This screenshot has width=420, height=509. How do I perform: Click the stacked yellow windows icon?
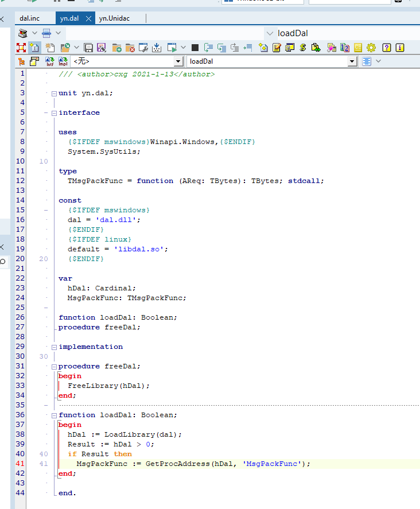point(290,48)
